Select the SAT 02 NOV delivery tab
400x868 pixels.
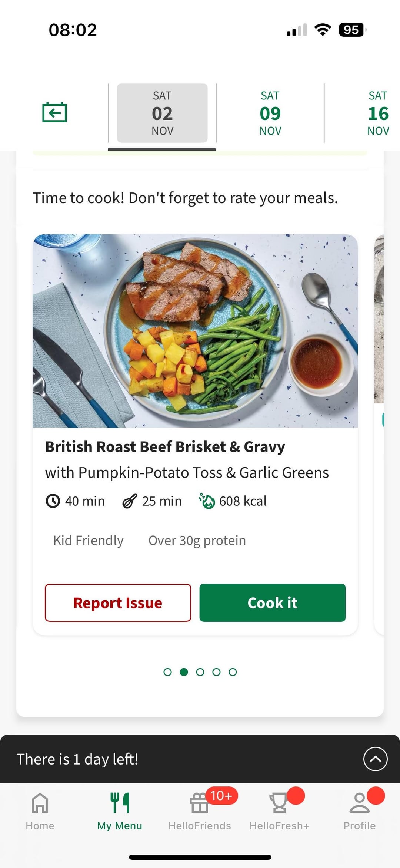click(x=162, y=113)
